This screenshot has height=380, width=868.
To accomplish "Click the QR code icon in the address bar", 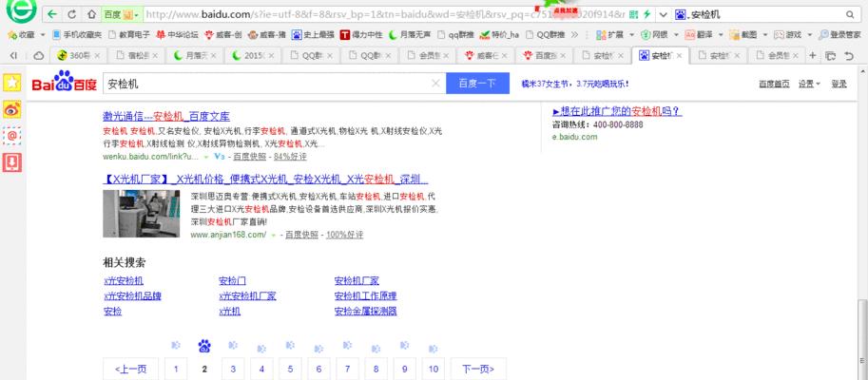I will click(x=633, y=14).
